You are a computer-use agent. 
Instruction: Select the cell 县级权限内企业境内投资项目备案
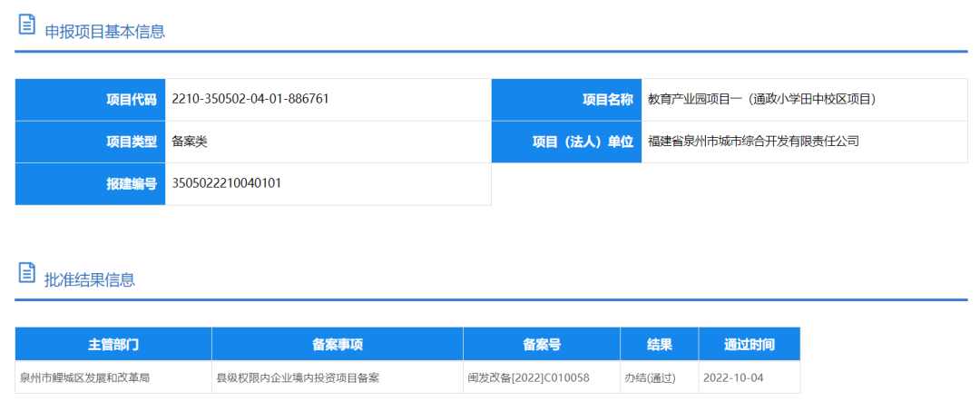(x=338, y=377)
